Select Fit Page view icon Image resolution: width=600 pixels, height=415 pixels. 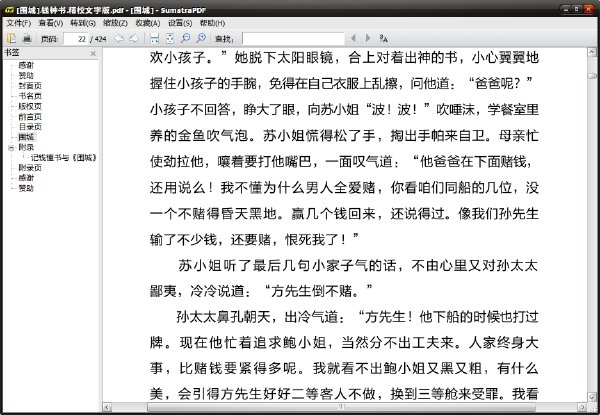170,38
